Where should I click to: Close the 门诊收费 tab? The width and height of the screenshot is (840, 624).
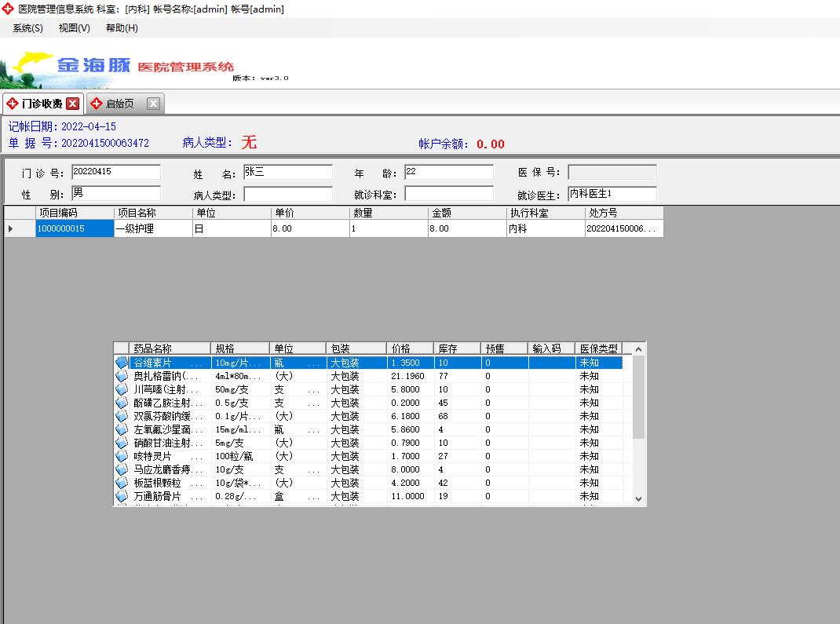pyautogui.click(x=72, y=104)
